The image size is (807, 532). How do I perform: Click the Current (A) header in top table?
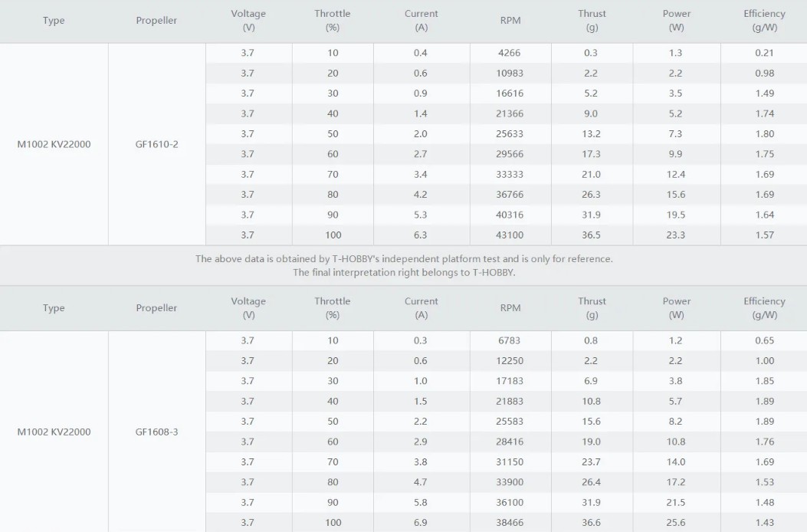pos(421,21)
